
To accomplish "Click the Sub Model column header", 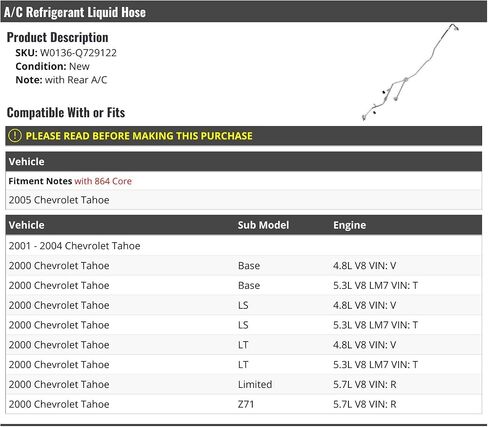I will tap(263, 225).
